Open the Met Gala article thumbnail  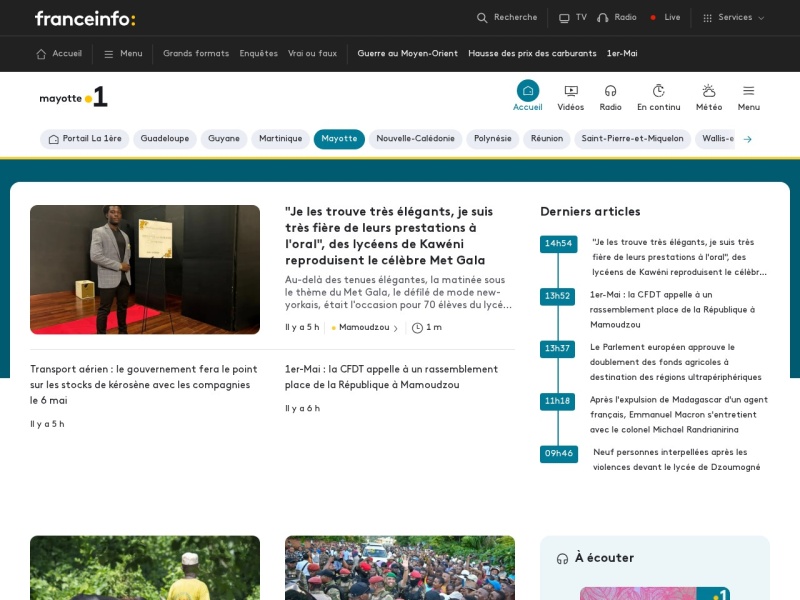(145, 269)
